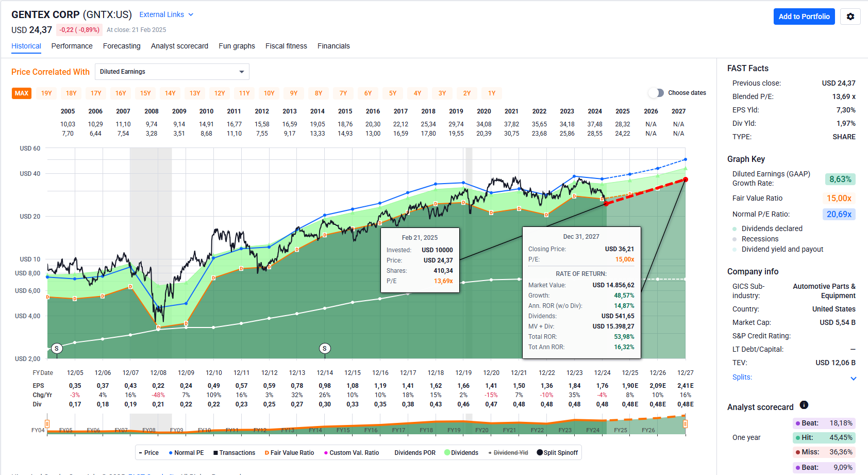Toggle Dividends legend visibility
Screen dimensions: 868x475
coord(461,453)
